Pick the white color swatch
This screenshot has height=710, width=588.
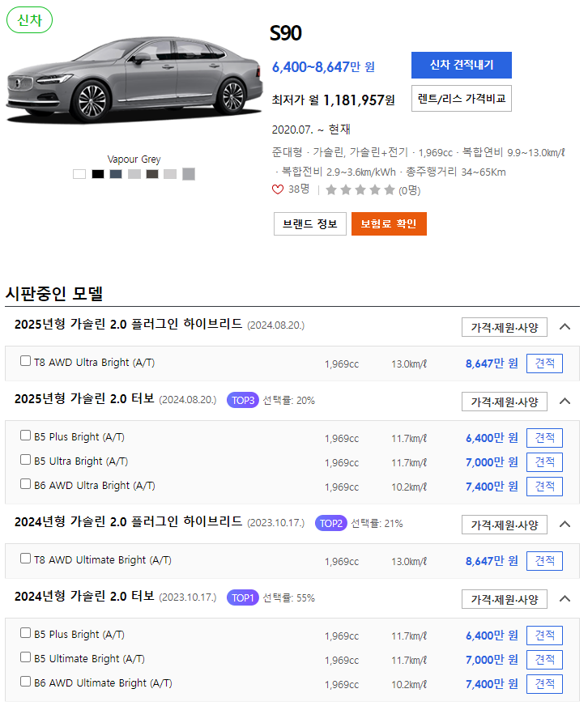(79, 174)
